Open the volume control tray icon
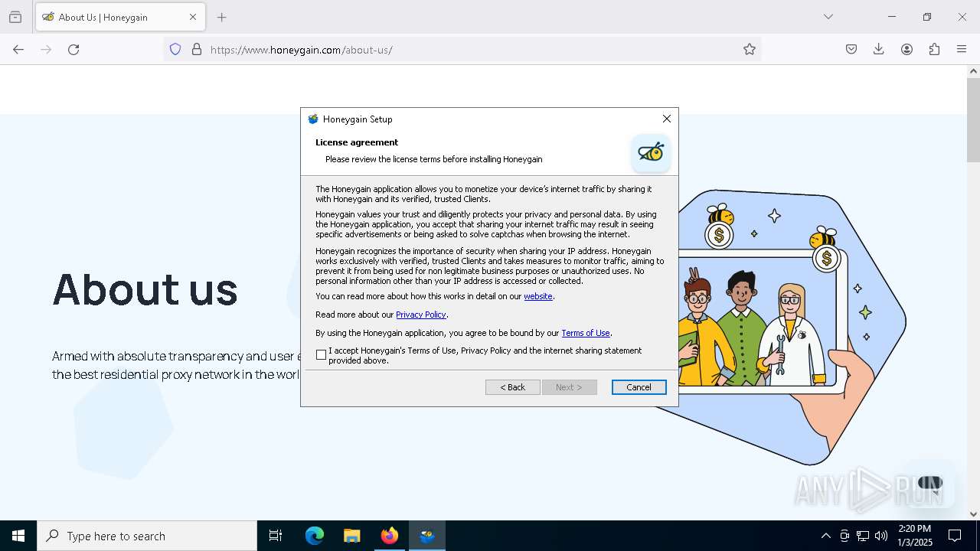980x551 pixels. click(x=881, y=536)
